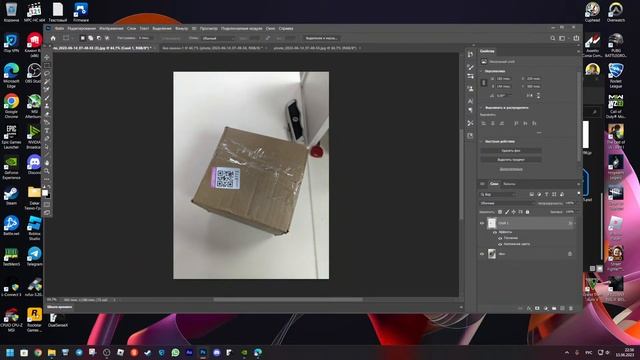This screenshot has height=360, width=640.
Task: Toggle Quick Mask mode in toolbar
Action: coord(47,204)
